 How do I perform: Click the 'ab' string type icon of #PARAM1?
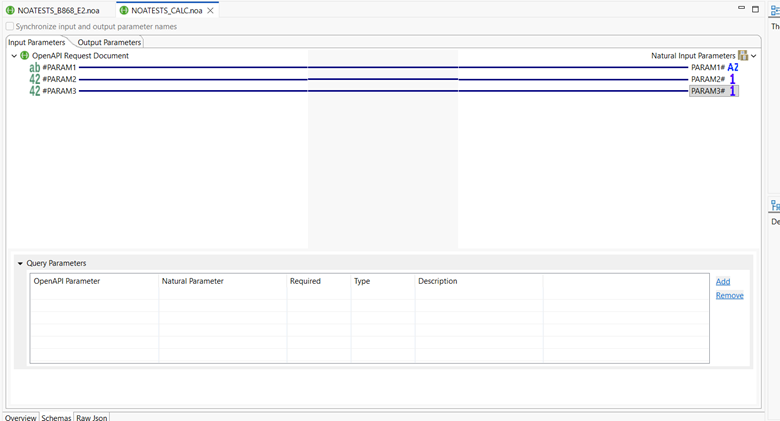click(x=34, y=67)
